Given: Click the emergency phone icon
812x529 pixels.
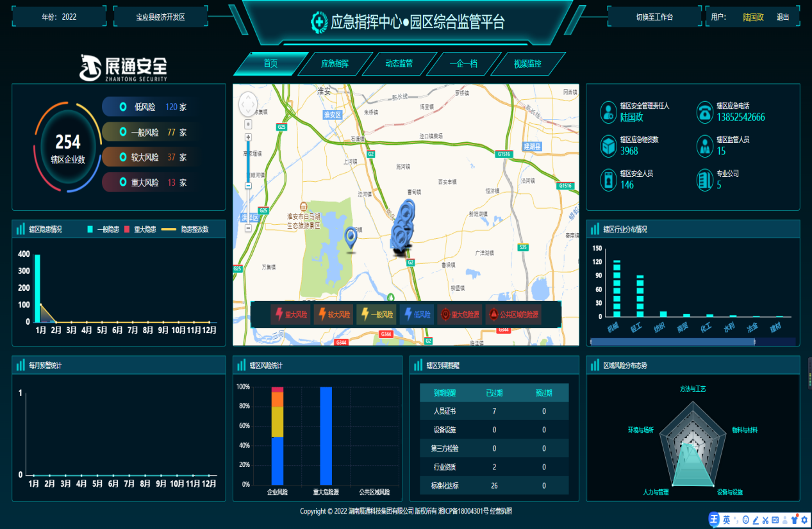Looking at the screenshot, I should click(705, 112).
